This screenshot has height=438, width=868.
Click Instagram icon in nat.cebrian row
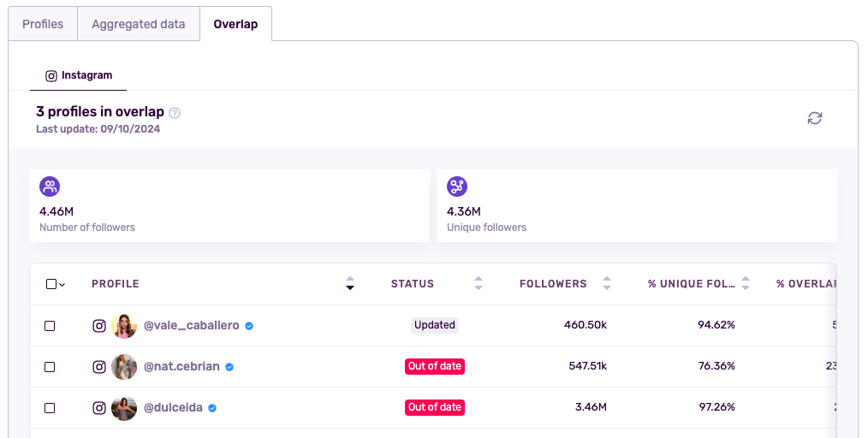[99, 367]
